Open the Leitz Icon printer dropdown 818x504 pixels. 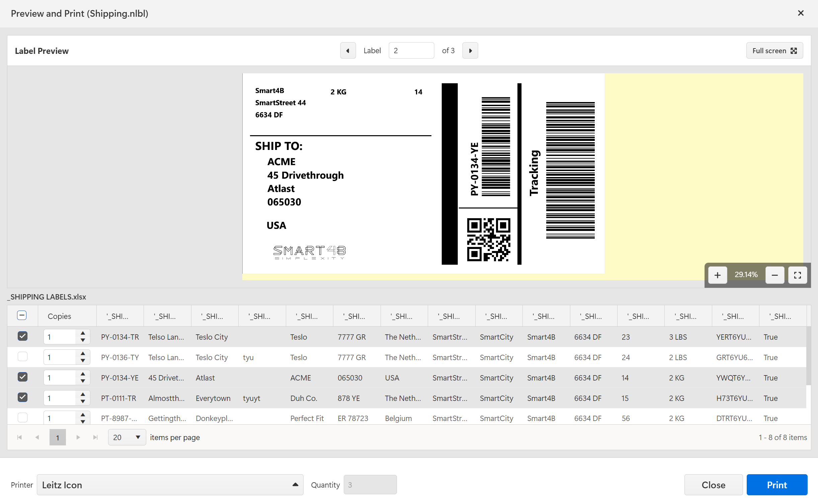click(170, 485)
